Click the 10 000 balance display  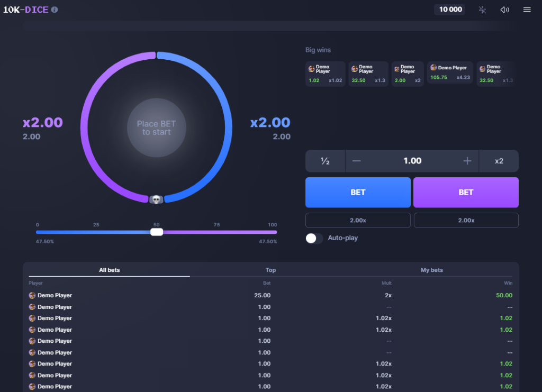click(449, 9)
